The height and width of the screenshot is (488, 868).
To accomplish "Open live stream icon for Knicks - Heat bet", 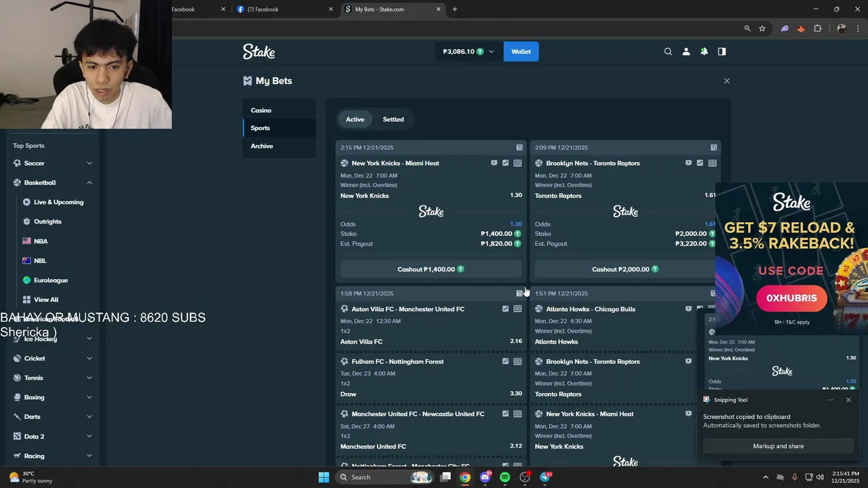I will pyautogui.click(x=494, y=163).
